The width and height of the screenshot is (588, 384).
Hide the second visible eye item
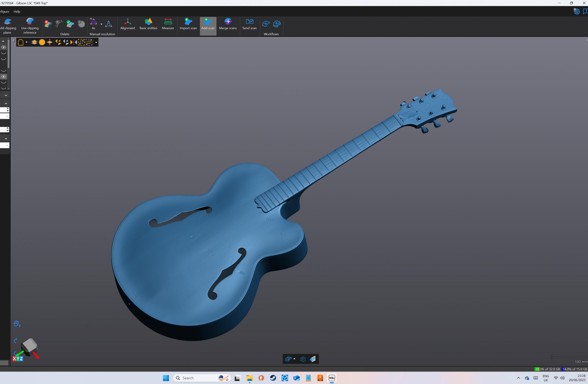tap(4, 77)
